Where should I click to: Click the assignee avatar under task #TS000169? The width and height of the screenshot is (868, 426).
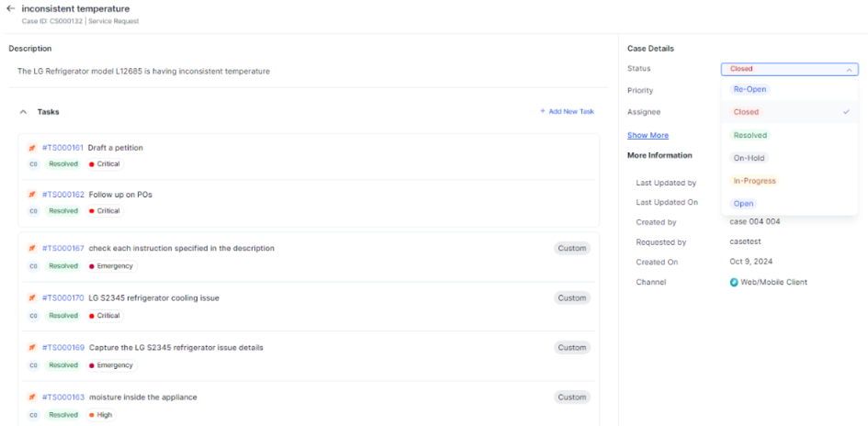pos(33,365)
